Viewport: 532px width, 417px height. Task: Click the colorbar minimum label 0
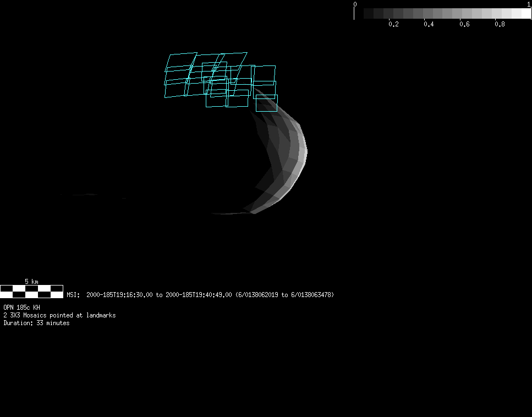click(x=355, y=4)
